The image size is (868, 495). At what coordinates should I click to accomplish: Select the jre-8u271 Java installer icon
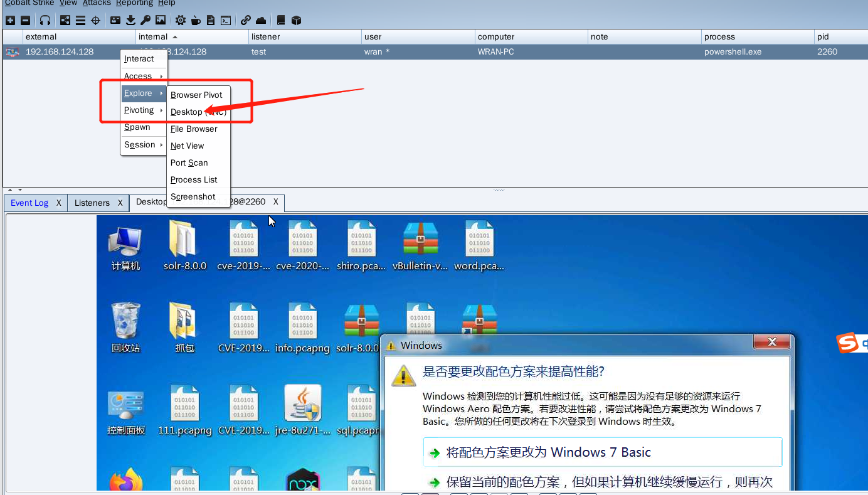click(x=303, y=410)
